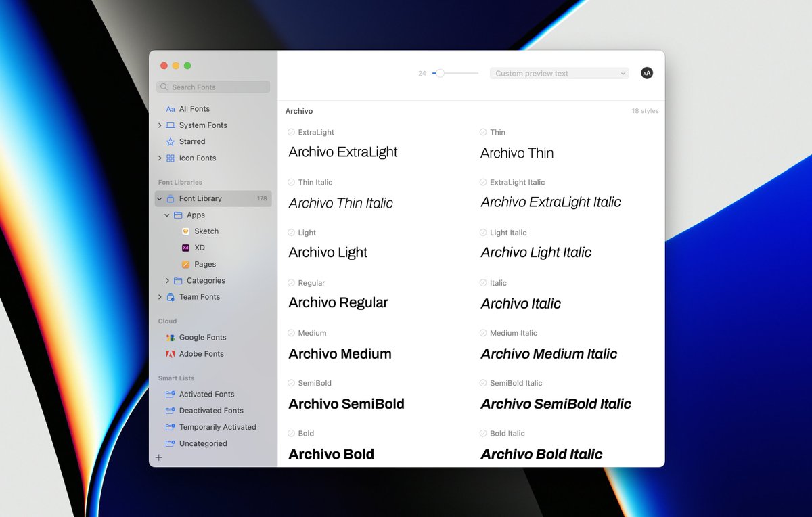Click the Apps folder icon

[178, 215]
